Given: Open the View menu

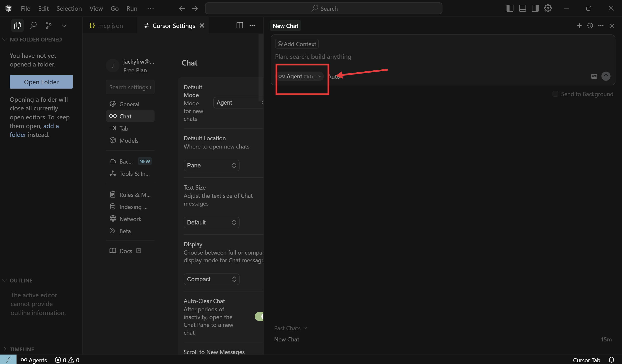Looking at the screenshot, I should (x=96, y=8).
